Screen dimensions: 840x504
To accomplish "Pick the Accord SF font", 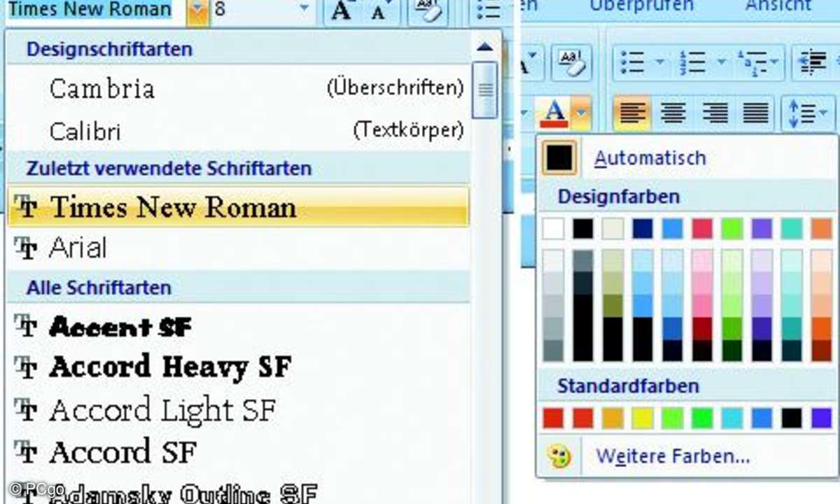I will click(x=238, y=451).
